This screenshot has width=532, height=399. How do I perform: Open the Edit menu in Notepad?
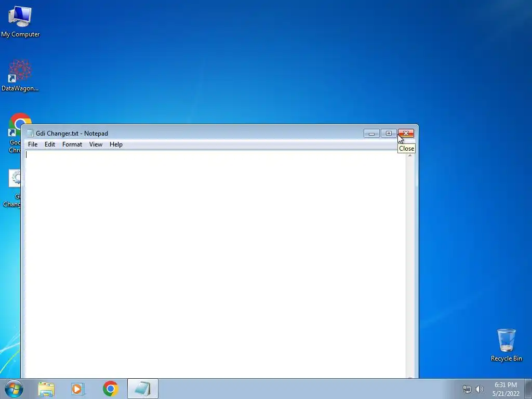[49, 144]
